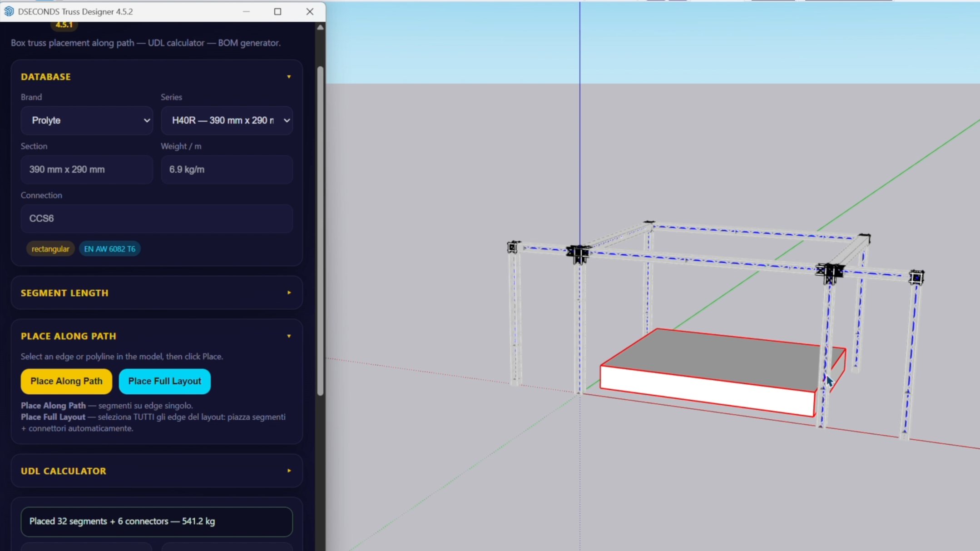Click the EN AW 6082 T6 badge

pyautogui.click(x=109, y=249)
